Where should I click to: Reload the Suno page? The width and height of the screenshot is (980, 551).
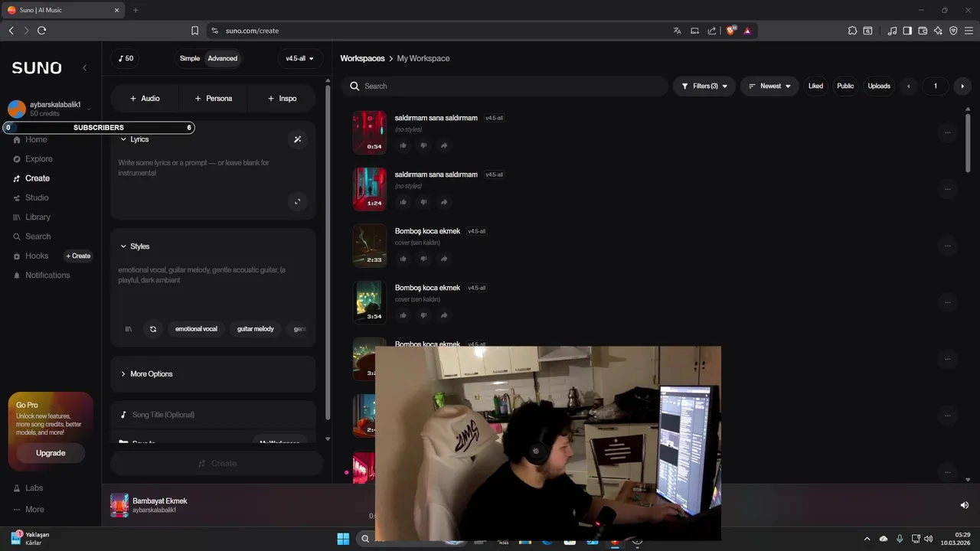(x=41, y=31)
